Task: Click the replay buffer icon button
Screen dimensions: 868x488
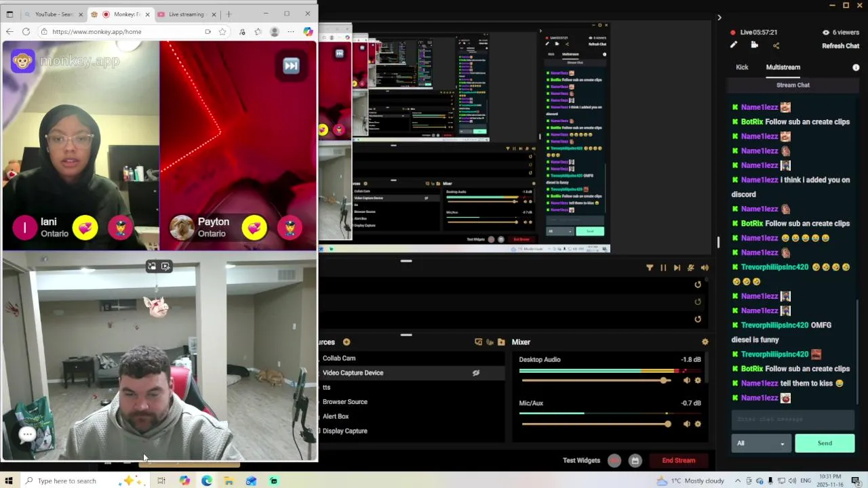Action: [635, 461]
